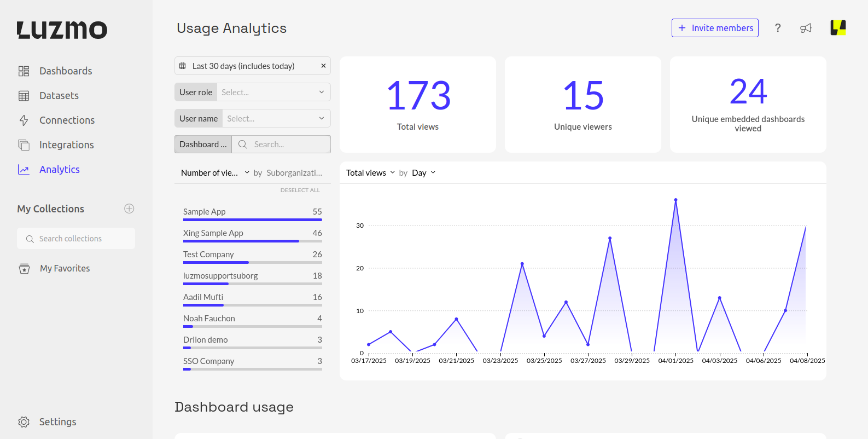The image size is (868, 439).
Task: Open the help question mark icon
Action: pyautogui.click(x=777, y=28)
